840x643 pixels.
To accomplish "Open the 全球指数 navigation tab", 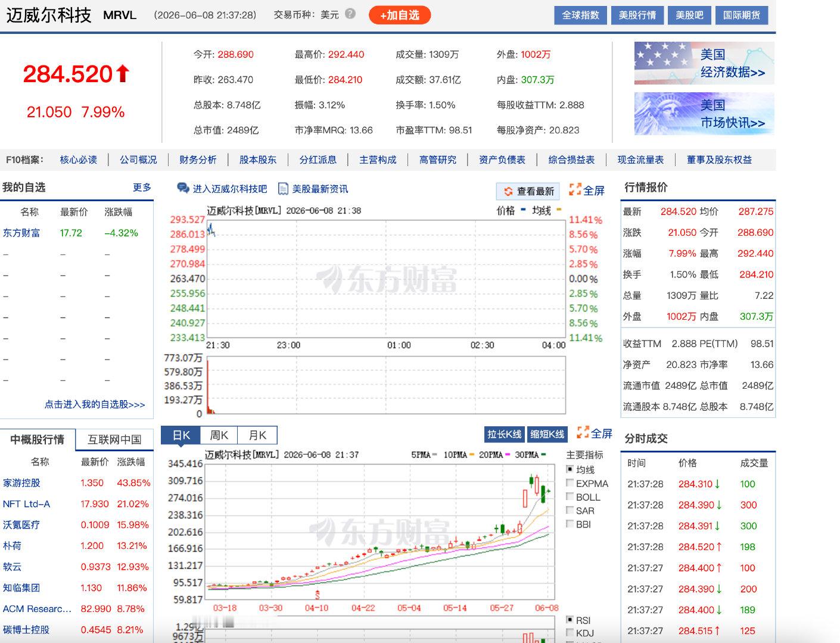I will [580, 15].
